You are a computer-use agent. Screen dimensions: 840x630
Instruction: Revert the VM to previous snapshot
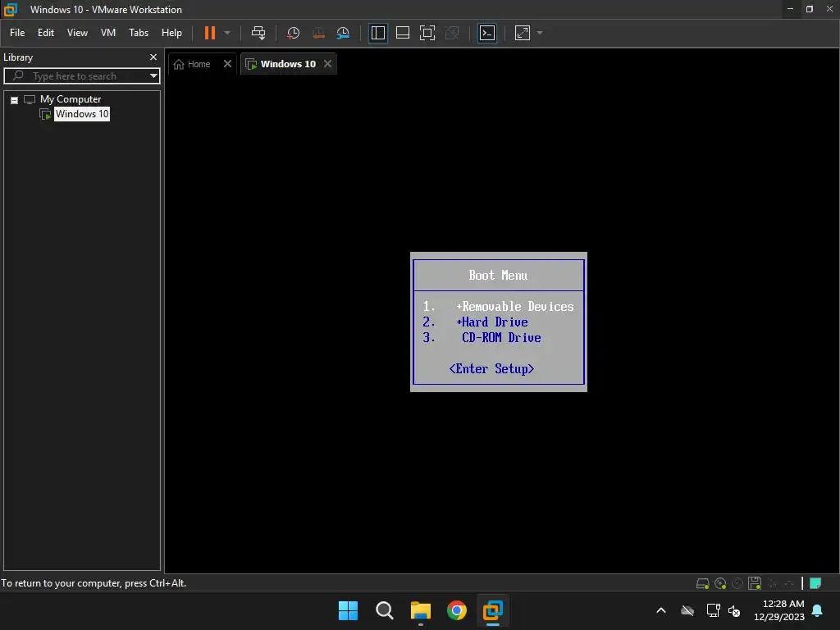click(x=318, y=33)
